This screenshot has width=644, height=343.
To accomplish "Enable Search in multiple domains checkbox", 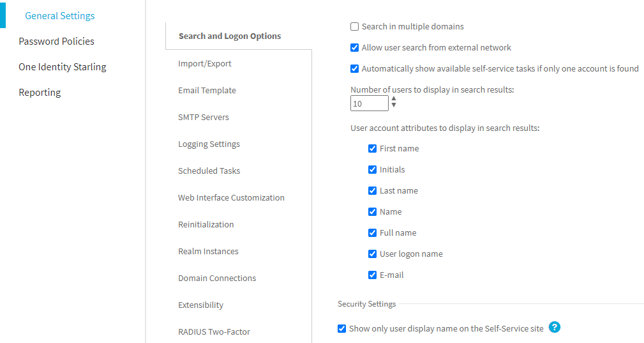I will click(x=354, y=27).
